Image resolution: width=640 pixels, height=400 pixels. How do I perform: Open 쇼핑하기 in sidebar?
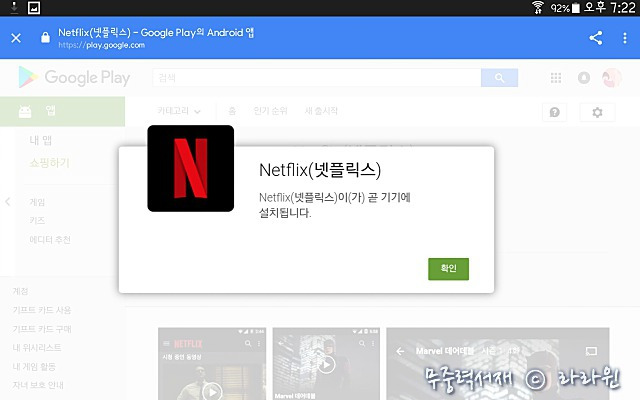click(x=49, y=163)
